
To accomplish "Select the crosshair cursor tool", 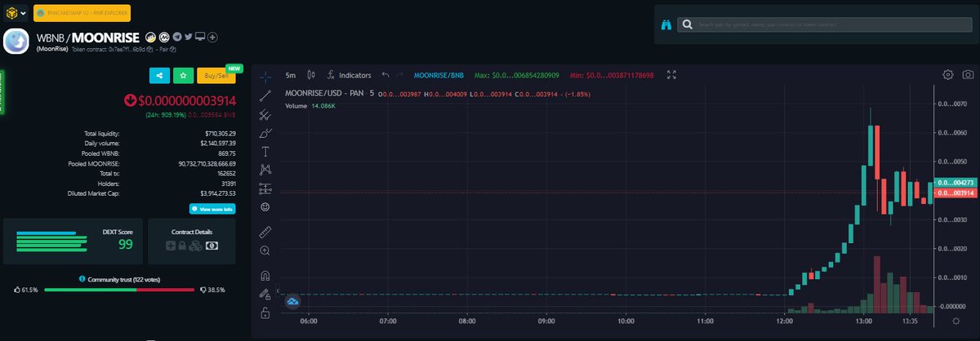I will (265, 77).
